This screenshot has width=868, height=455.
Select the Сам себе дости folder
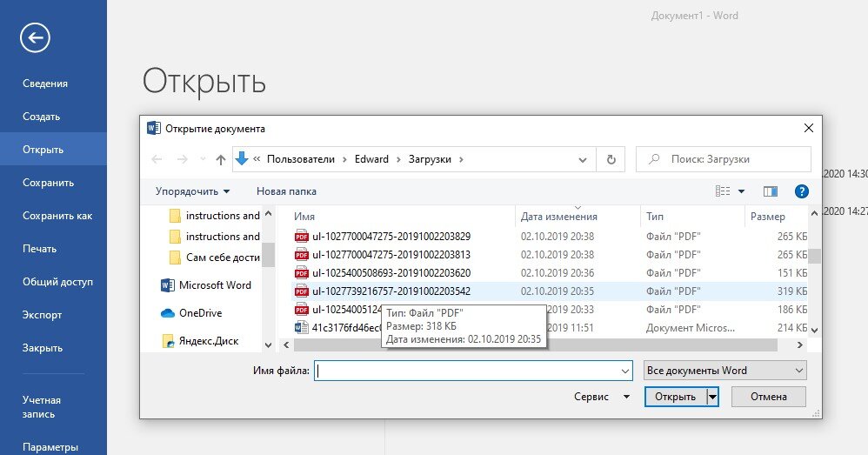click(x=214, y=258)
